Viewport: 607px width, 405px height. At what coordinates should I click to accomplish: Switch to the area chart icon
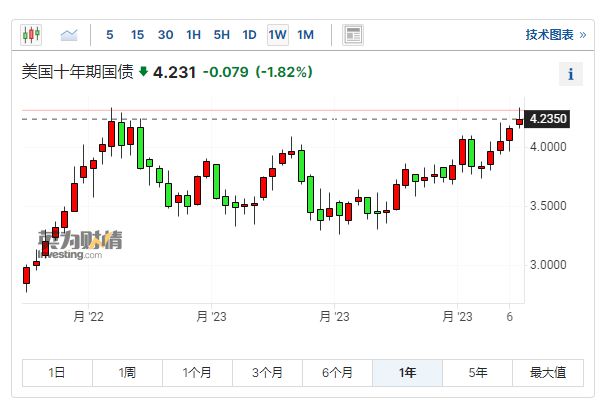click(69, 35)
